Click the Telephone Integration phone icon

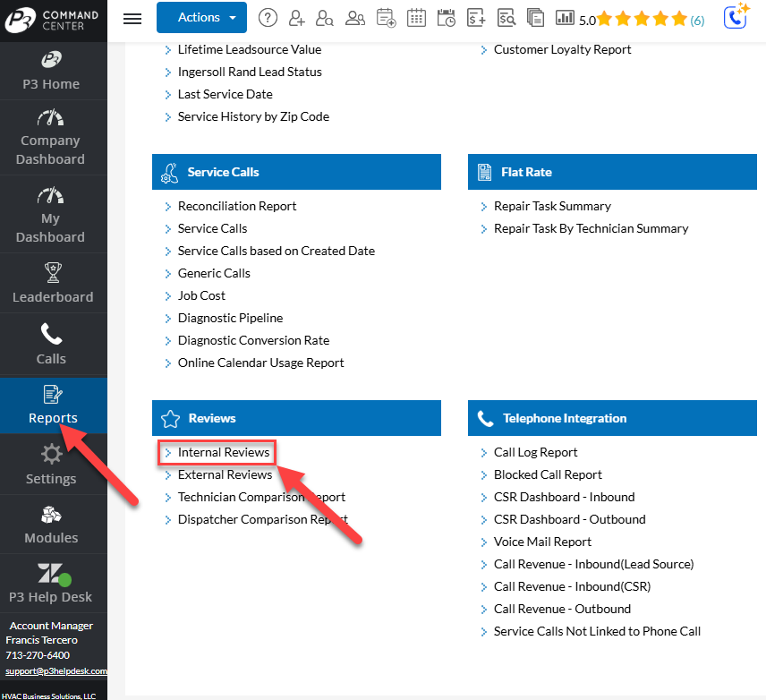point(486,418)
